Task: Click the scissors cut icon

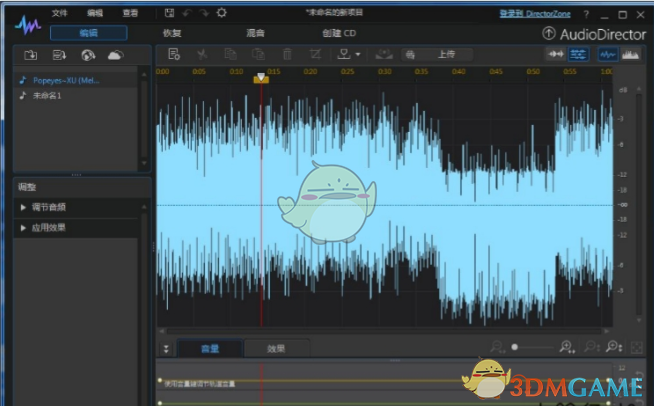Action: click(x=202, y=54)
